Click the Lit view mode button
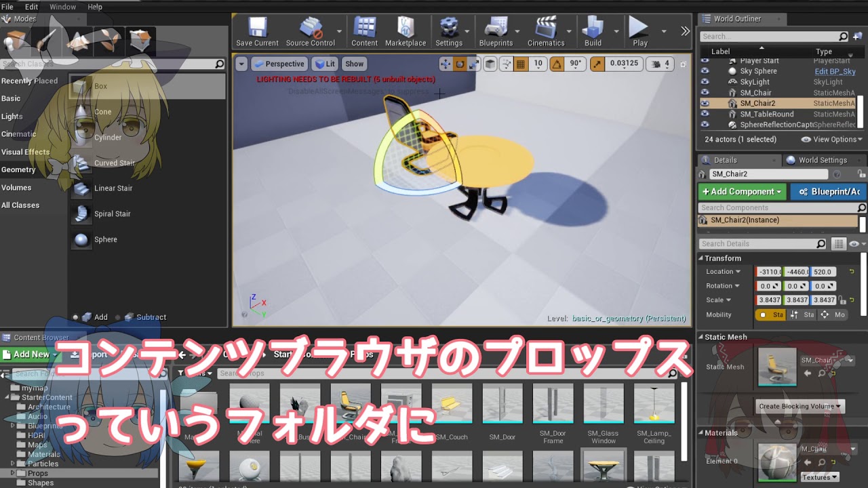 coord(325,64)
